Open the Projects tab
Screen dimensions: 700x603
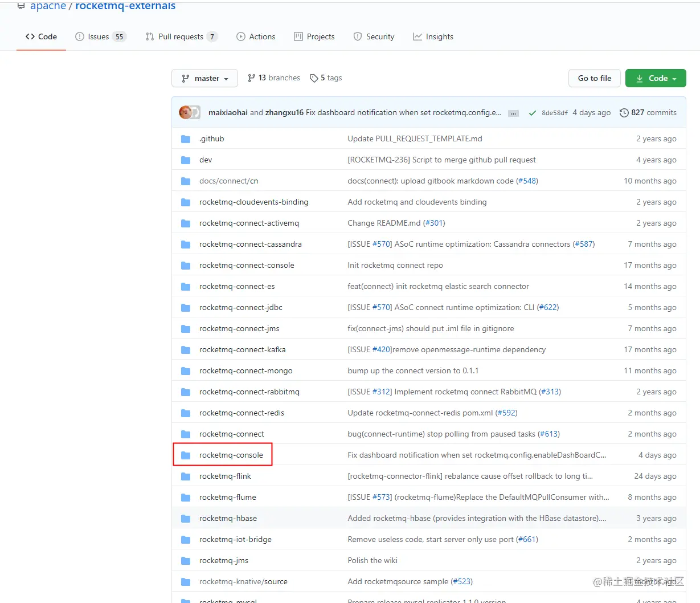pos(314,36)
